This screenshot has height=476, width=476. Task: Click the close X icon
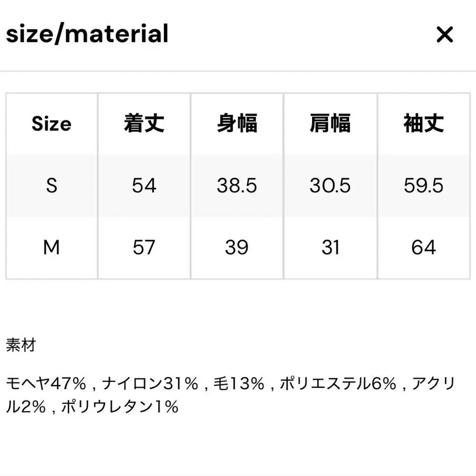[x=445, y=35]
